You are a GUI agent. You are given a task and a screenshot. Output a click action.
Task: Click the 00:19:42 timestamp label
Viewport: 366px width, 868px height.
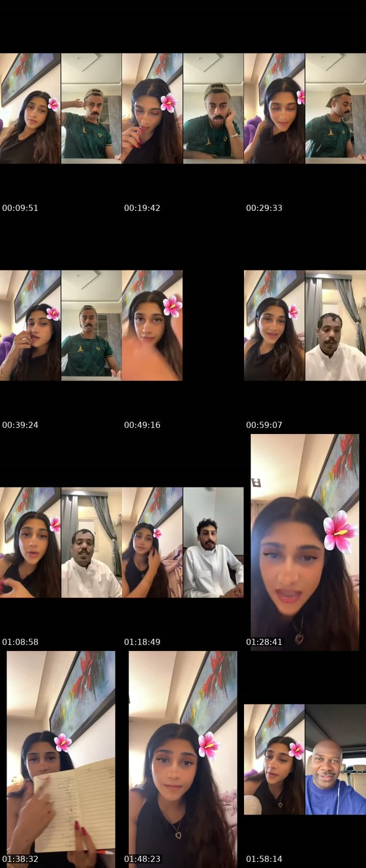pyautogui.click(x=142, y=208)
